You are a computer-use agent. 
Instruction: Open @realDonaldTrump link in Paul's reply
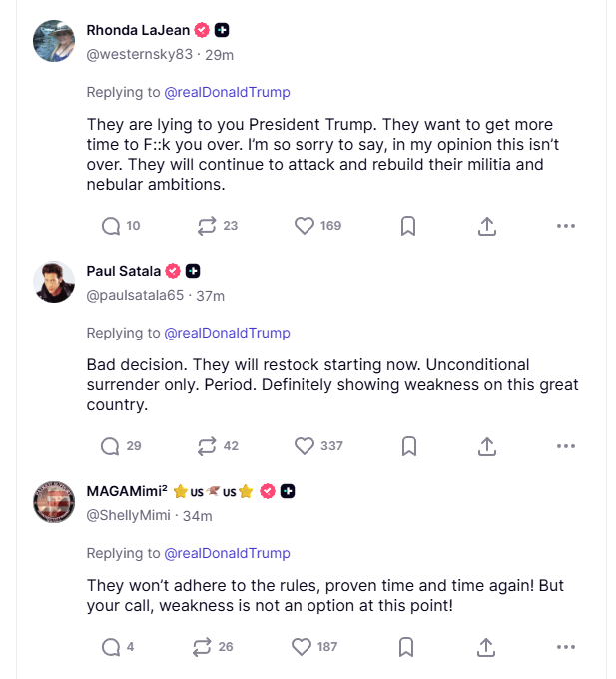pyautogui.click(x=227, y=333)
